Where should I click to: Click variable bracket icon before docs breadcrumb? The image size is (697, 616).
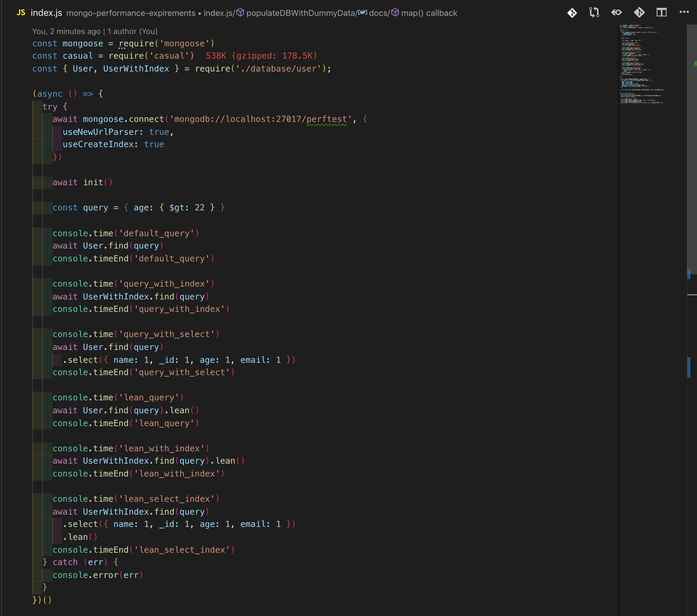(363, 13)
